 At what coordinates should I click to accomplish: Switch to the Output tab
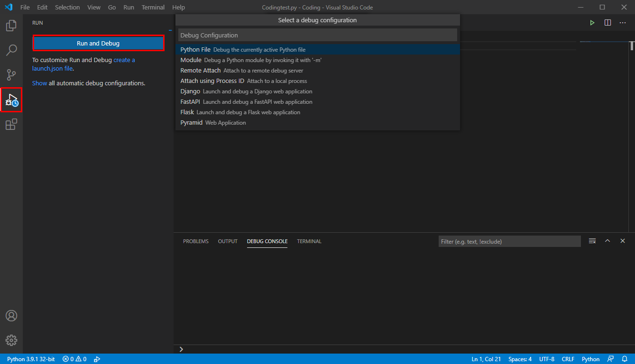tap(228, 241)
